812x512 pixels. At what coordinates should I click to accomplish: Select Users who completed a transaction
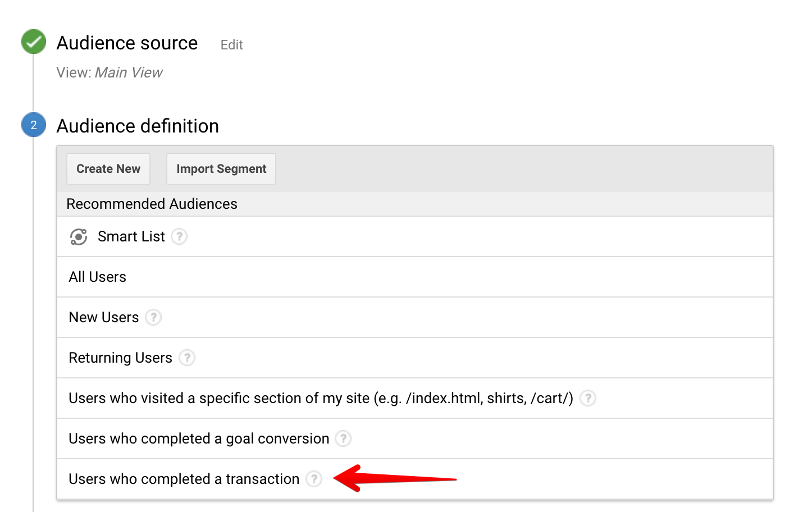[184, 479]
